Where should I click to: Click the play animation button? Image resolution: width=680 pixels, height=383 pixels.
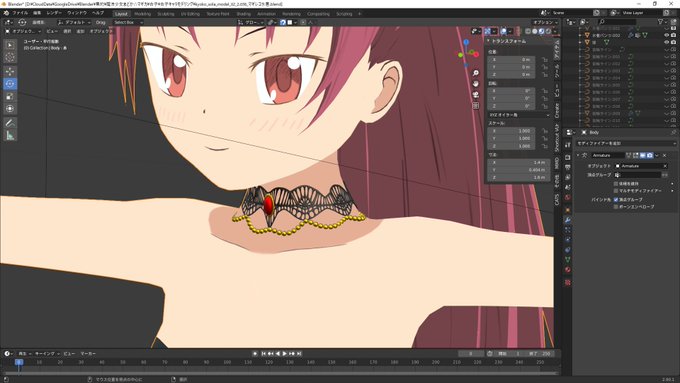tap(284, 354)
